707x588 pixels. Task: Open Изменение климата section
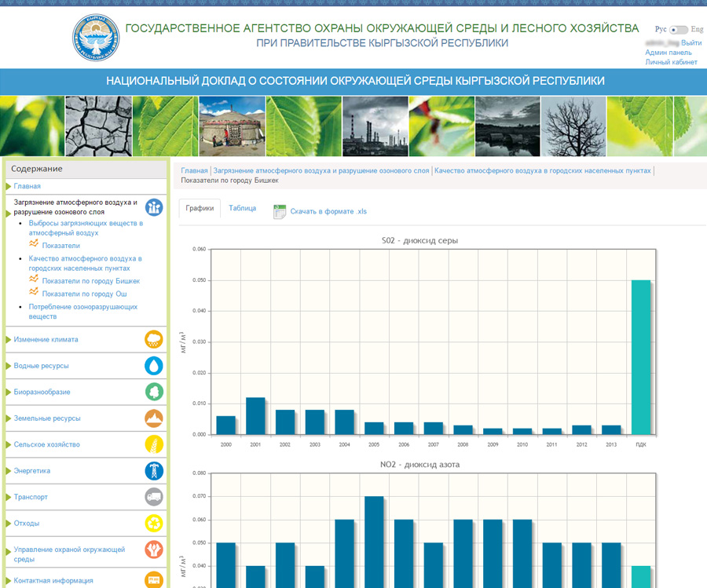click(x=46, y=339)
